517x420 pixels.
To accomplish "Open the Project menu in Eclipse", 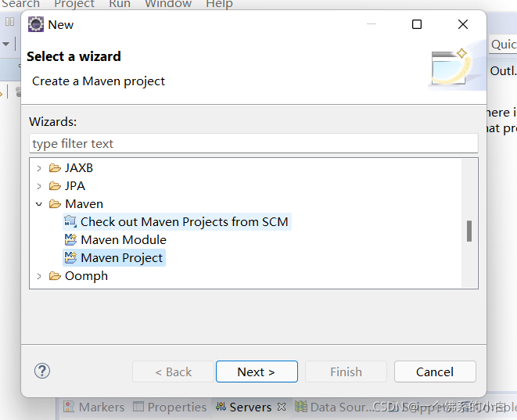I will pyautogui.click(x=74, y=4).
